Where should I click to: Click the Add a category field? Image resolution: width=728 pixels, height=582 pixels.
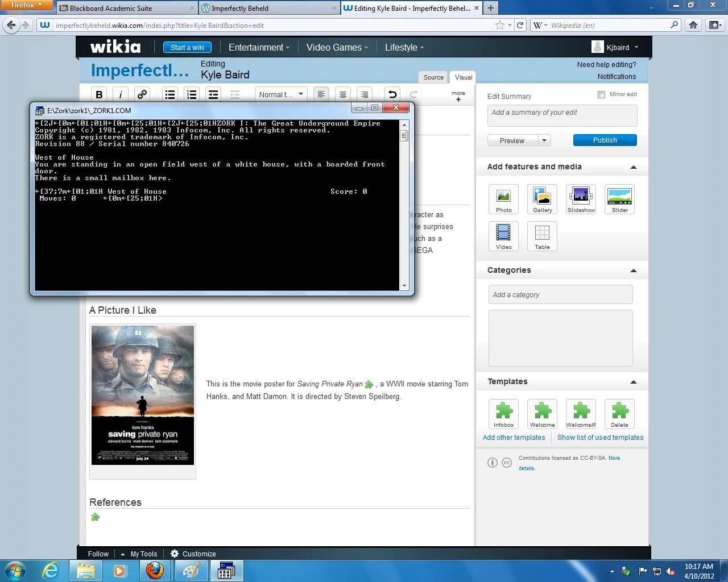(560, 294)
